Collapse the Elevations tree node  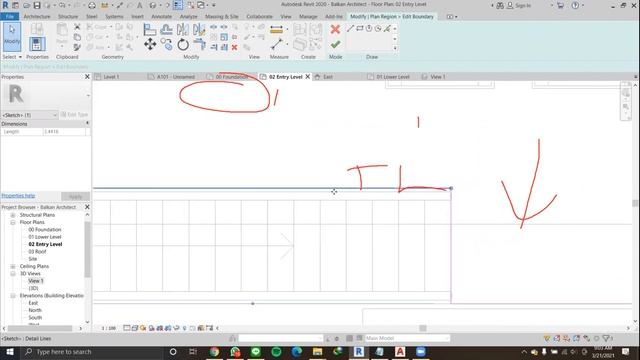(13, 296)
